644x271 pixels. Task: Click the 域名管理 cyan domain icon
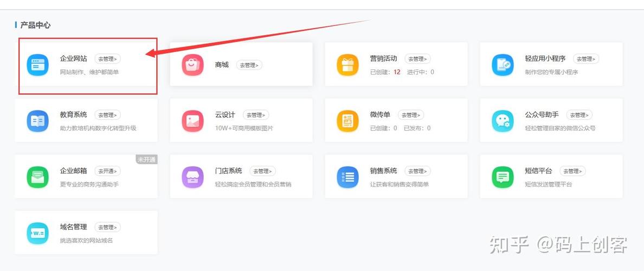(38, 234)
